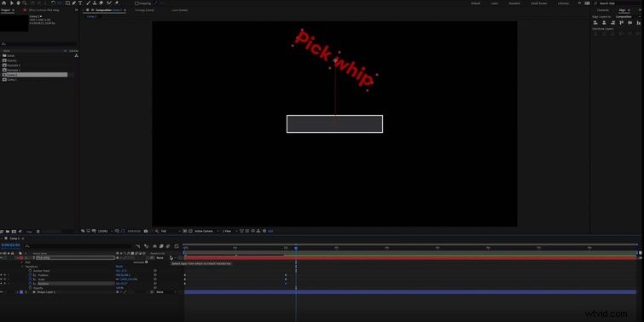Toggle Motion Blur enable switch in timeline
Image resolution: width=644 pixels, height=322 pixels.
168,246
